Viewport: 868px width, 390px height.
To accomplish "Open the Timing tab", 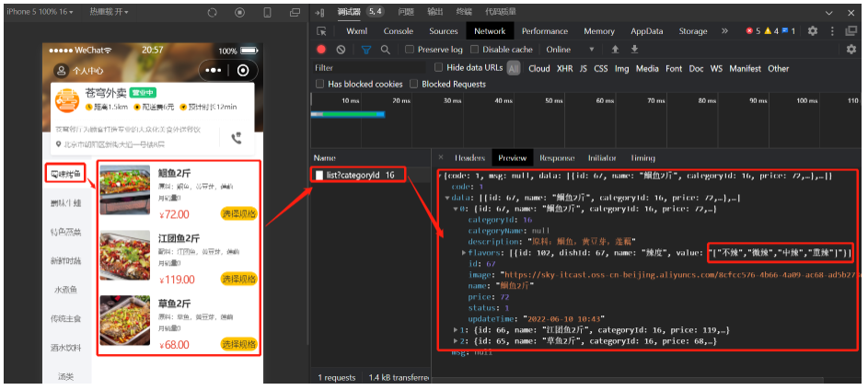I will 642,157.
